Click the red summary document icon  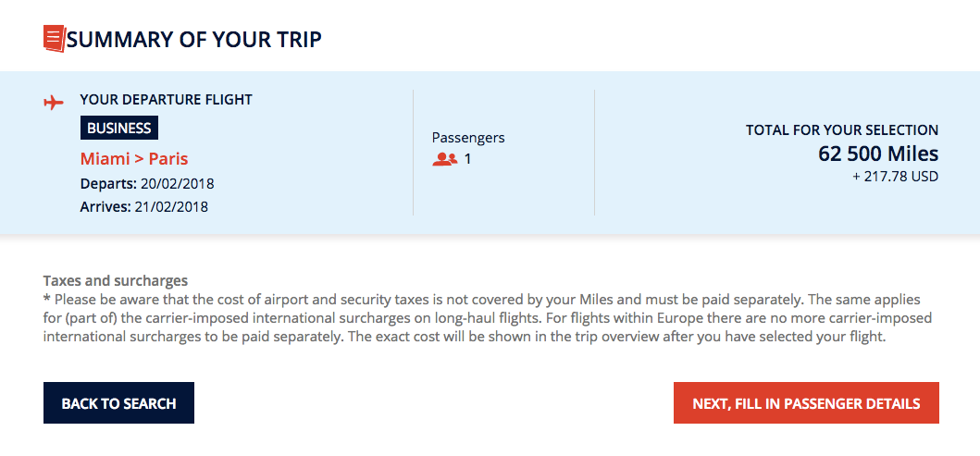[x=54, y=39]
